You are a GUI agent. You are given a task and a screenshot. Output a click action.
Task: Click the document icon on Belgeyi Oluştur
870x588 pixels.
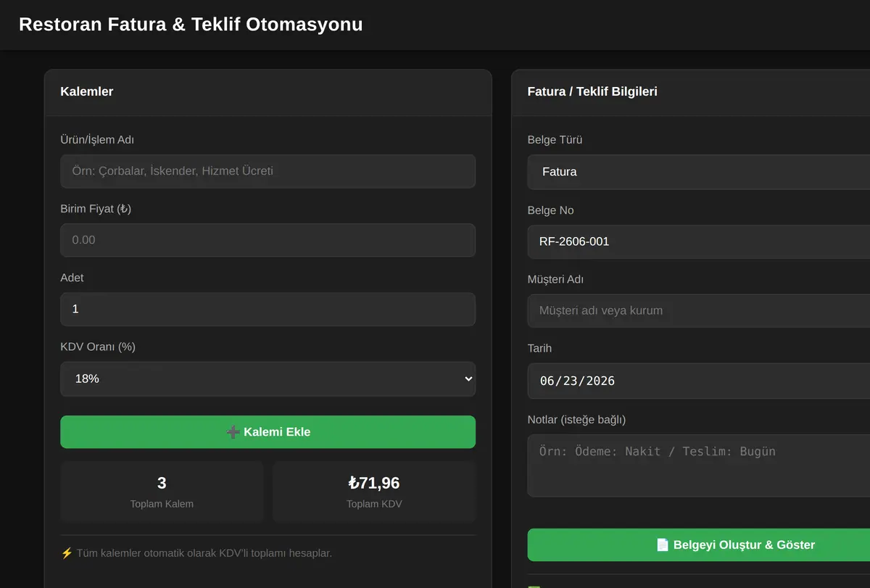tap(662, 544)
